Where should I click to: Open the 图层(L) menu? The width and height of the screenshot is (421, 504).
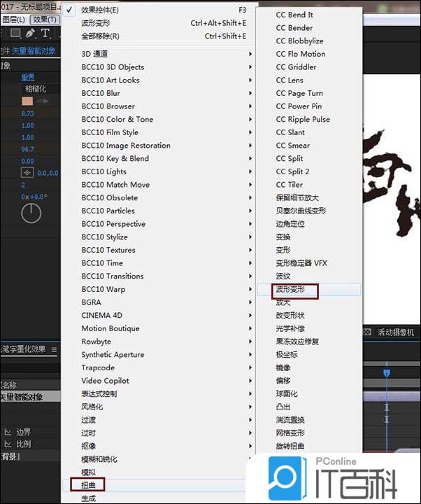tap(14, 20)
